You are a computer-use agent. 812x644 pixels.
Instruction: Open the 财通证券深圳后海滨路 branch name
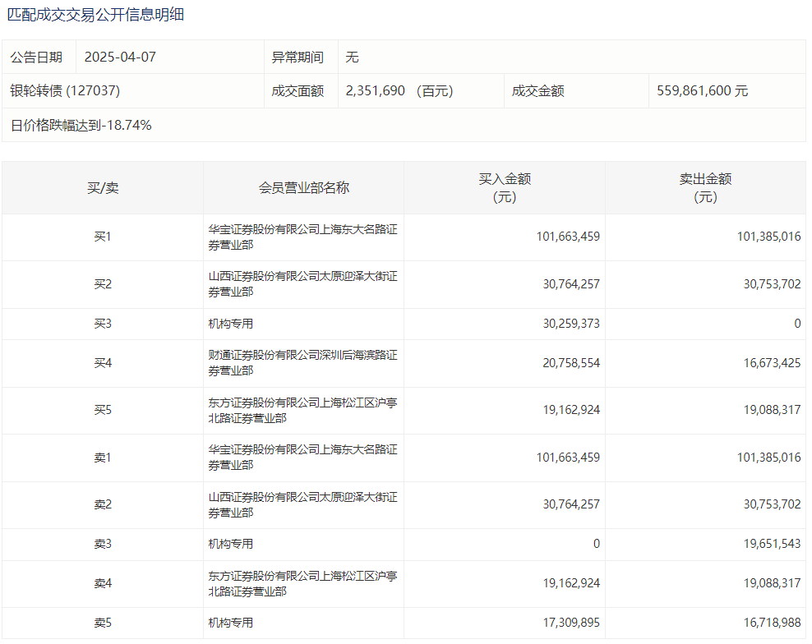pyautogui.click(x=302, y=363)
